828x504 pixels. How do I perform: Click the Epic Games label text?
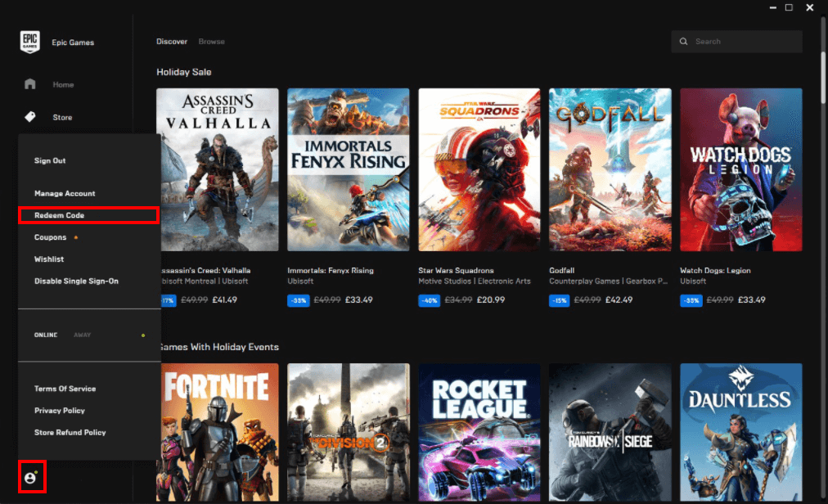[x=73, y=43]
